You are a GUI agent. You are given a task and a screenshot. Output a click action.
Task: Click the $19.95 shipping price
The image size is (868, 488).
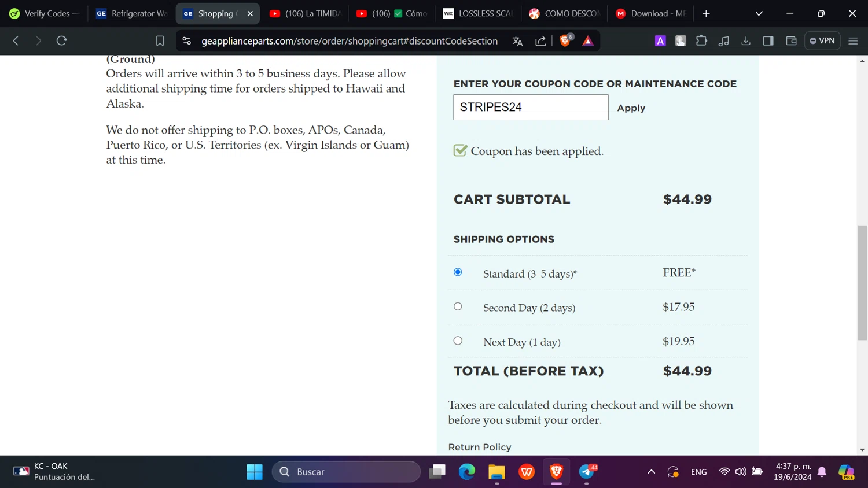pyautogui.click(x=678, y=341)
